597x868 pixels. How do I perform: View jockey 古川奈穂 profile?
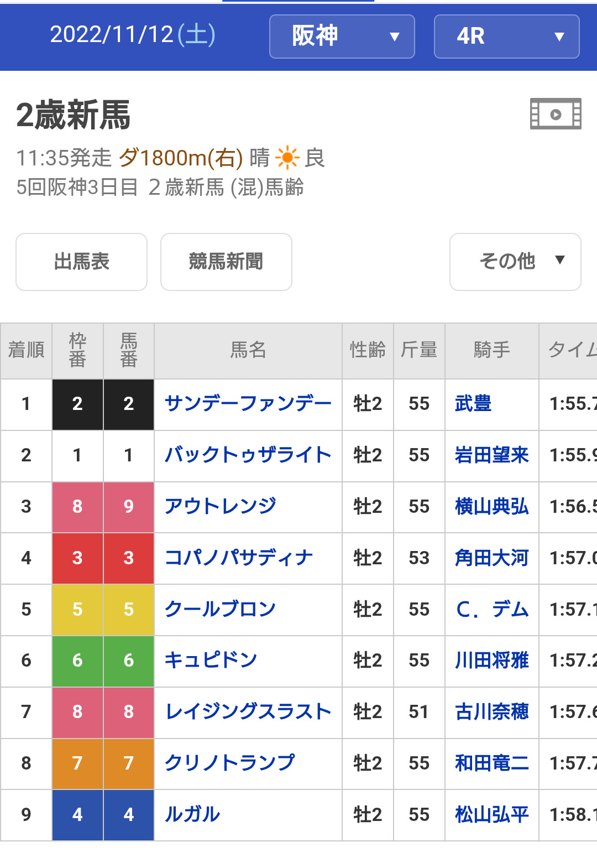tap(491, 712)
